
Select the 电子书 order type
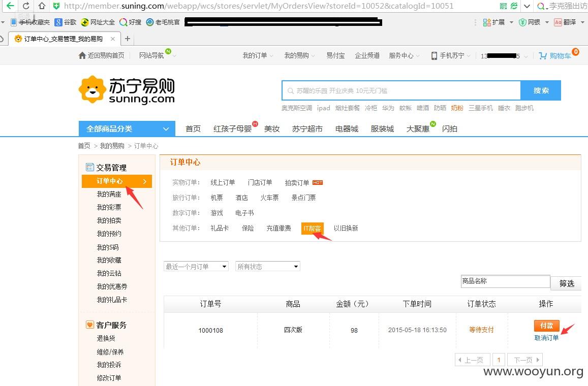click(244, 213)
